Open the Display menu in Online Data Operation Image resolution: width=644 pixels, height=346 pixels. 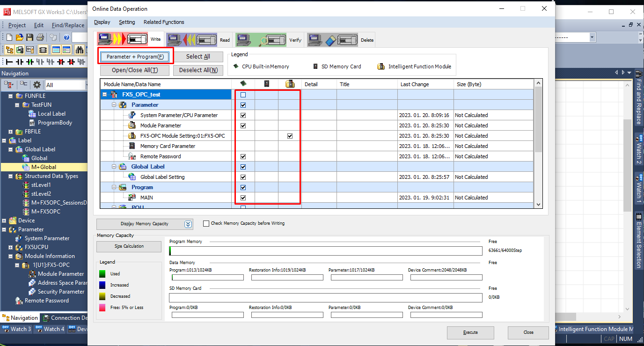[102, 22]
